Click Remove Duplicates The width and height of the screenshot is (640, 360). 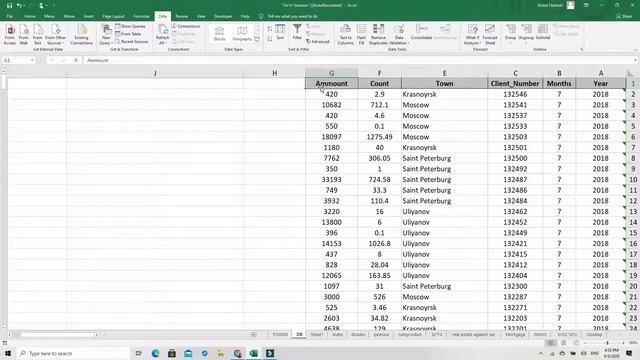click(x=378, y=34)
